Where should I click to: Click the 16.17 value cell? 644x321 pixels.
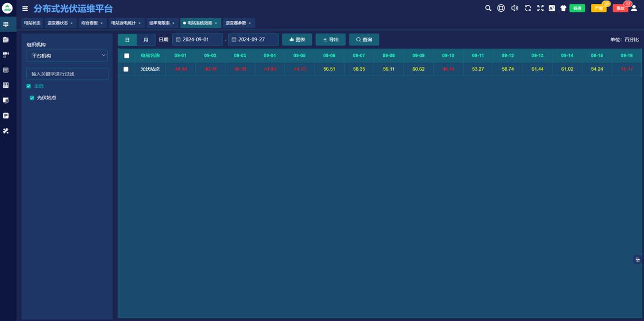pos(627,69)
